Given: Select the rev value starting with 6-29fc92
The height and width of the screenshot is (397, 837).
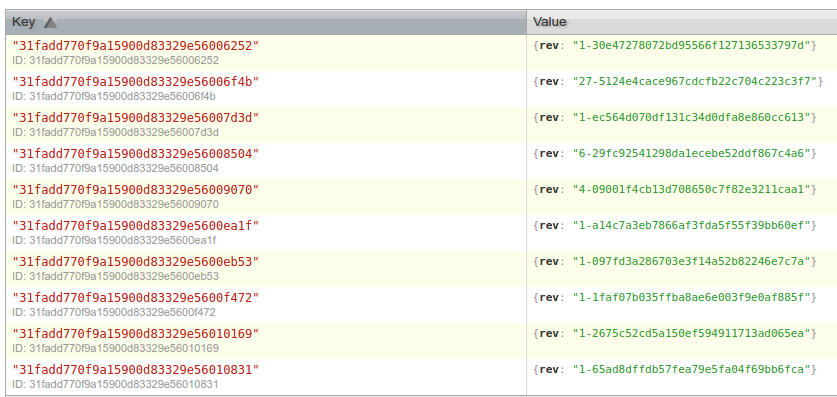Looking at the screenshot, I should click(x=691, y=154).
